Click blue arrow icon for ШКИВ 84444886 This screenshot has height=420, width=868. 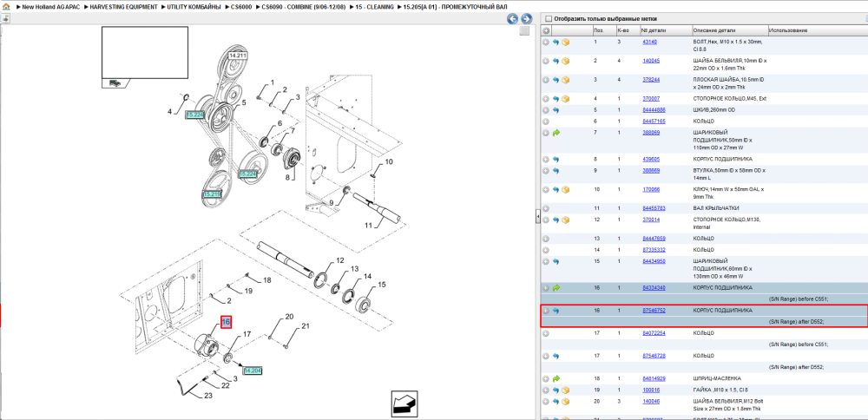click(556, 110)
